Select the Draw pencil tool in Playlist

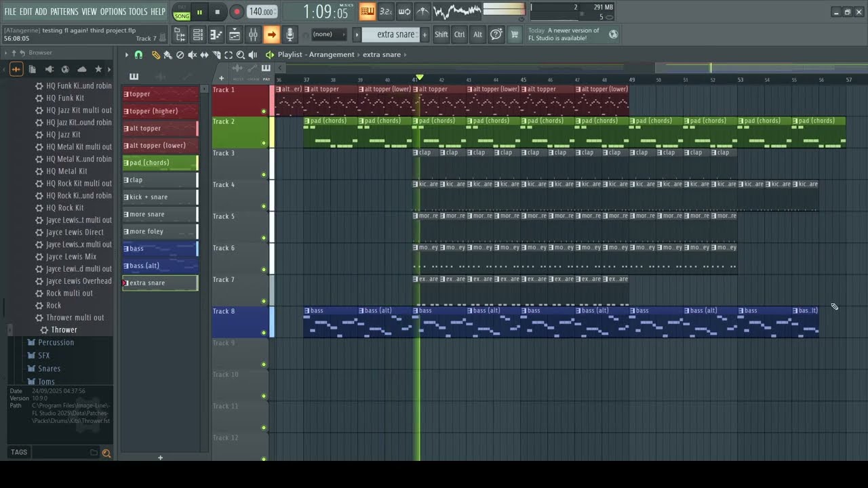[x=155, y=55]
